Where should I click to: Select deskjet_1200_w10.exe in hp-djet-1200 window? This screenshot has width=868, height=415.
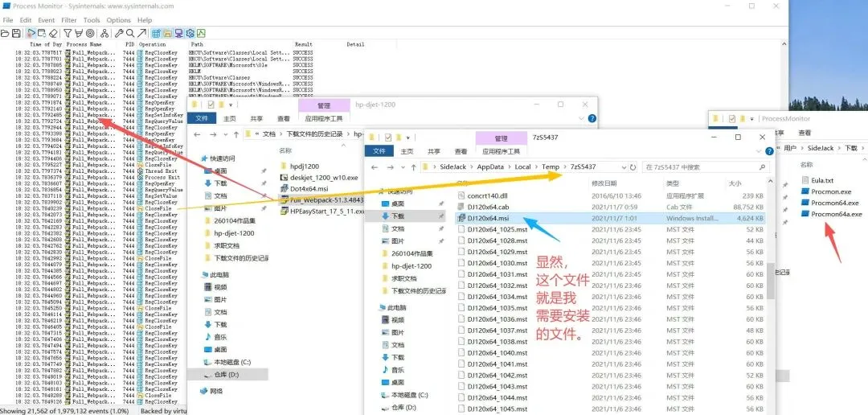(319, 177)
